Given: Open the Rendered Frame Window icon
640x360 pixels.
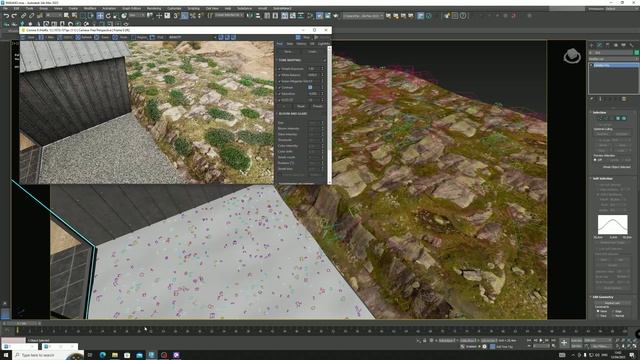Looking at the screenshot, I should pyautogui.click(x=327, y=16).
